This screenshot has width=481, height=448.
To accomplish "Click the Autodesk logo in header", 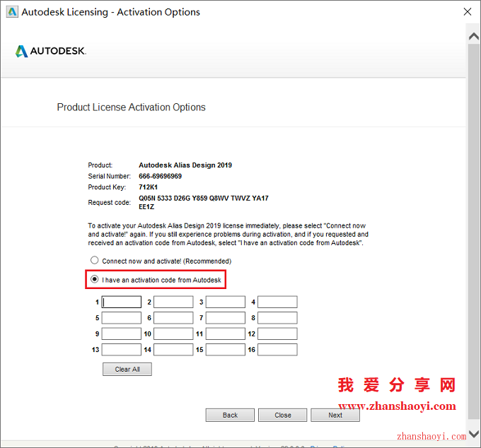I will (x=51, y=51).
